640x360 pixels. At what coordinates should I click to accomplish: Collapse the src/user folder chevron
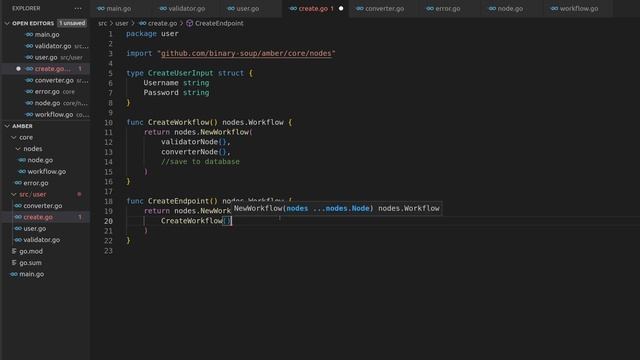(14, 195)
